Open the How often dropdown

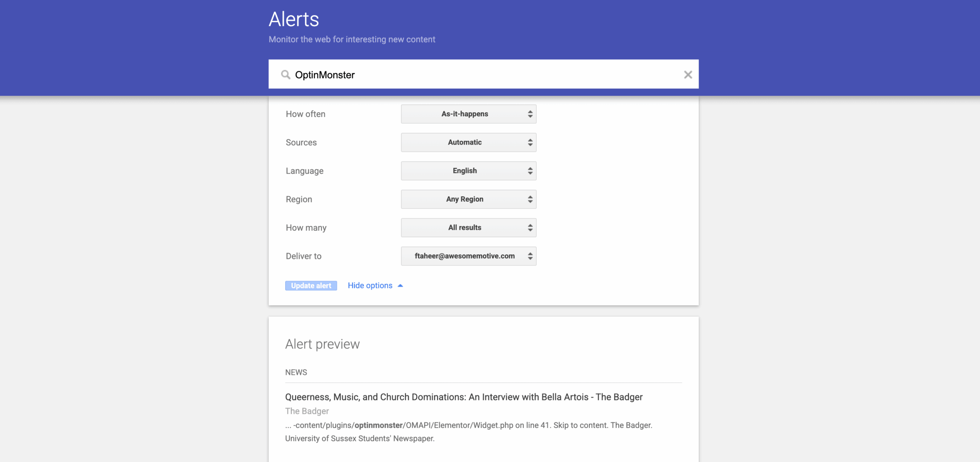tap(469, 114)
